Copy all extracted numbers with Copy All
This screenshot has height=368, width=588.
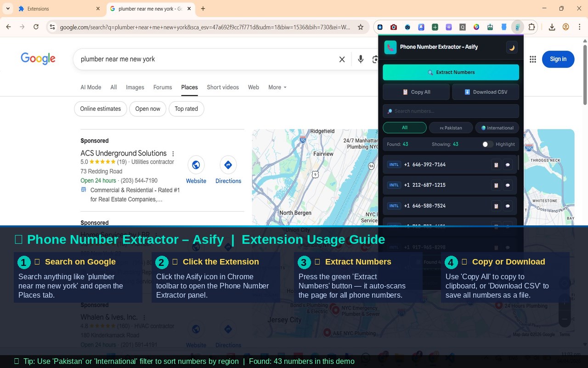pos(416,92)
